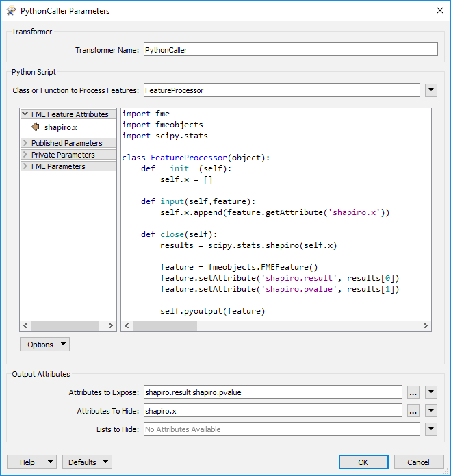Open the Options dropdown button
This screenshot has width=451, height=476.
pyautogui.click(x=44, y=345)
